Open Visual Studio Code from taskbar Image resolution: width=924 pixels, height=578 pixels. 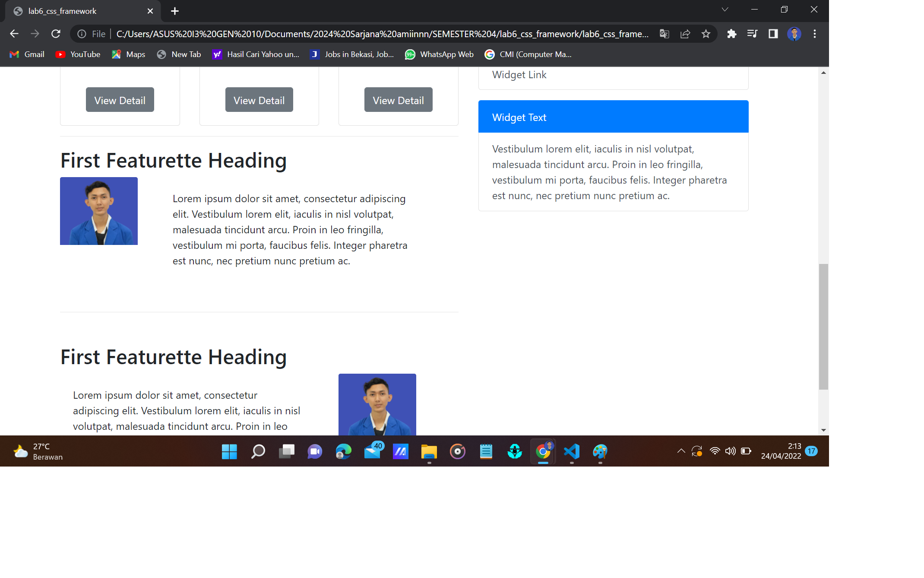click(572, 451)
